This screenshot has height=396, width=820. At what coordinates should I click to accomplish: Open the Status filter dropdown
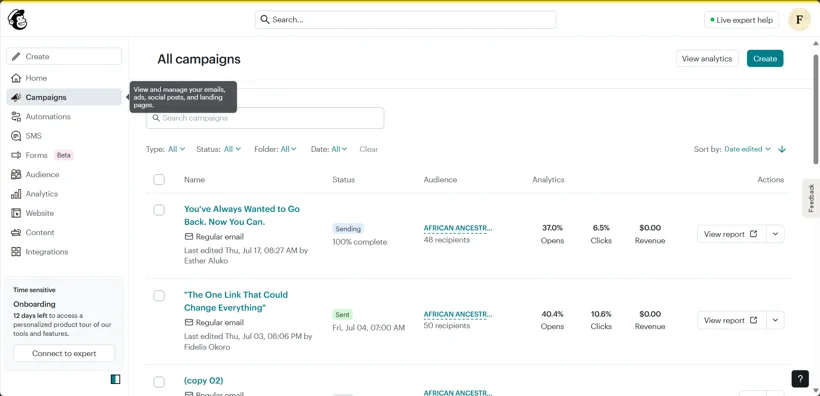pyautogui.click(x=232, y=149)
